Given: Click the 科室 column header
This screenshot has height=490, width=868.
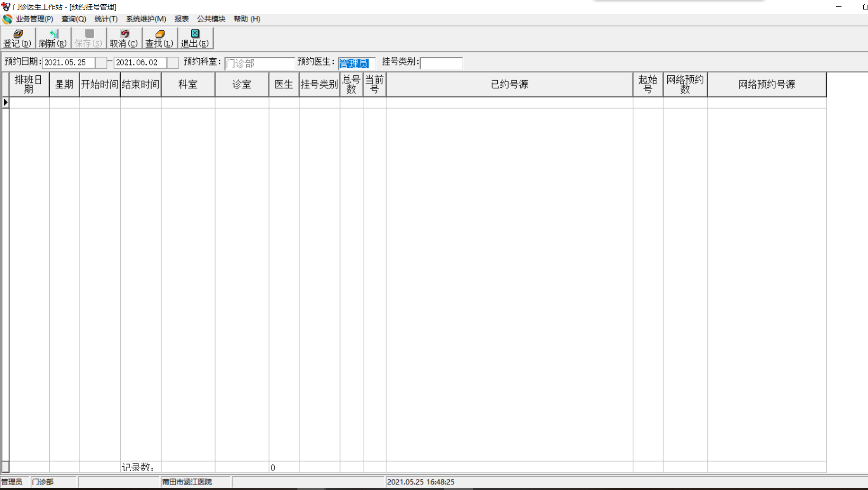Looking at the screenshot, I should tap(188, 84).
